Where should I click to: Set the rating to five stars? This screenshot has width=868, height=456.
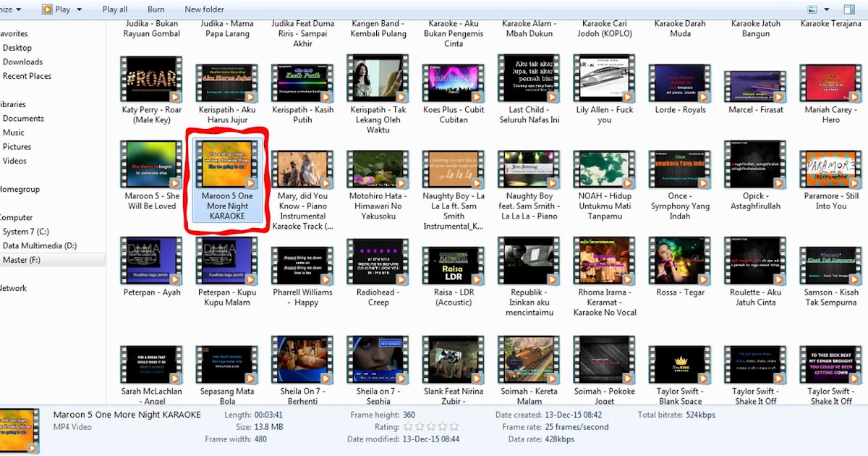pyautogui.click(x=454, y=427)
